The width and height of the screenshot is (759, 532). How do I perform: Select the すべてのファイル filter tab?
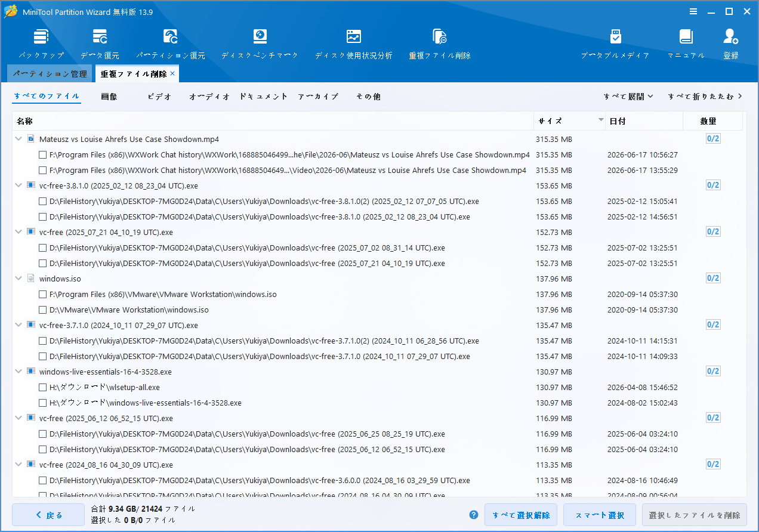47,96
